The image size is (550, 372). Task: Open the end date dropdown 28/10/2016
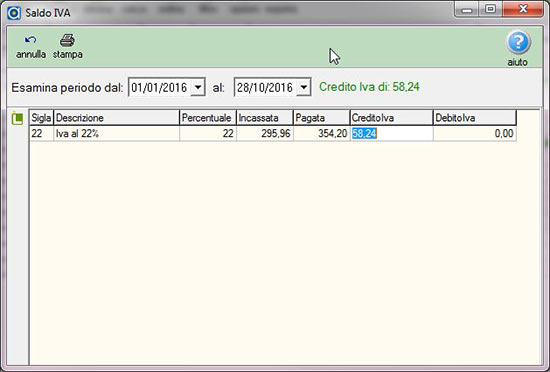(x=303, y=87)
